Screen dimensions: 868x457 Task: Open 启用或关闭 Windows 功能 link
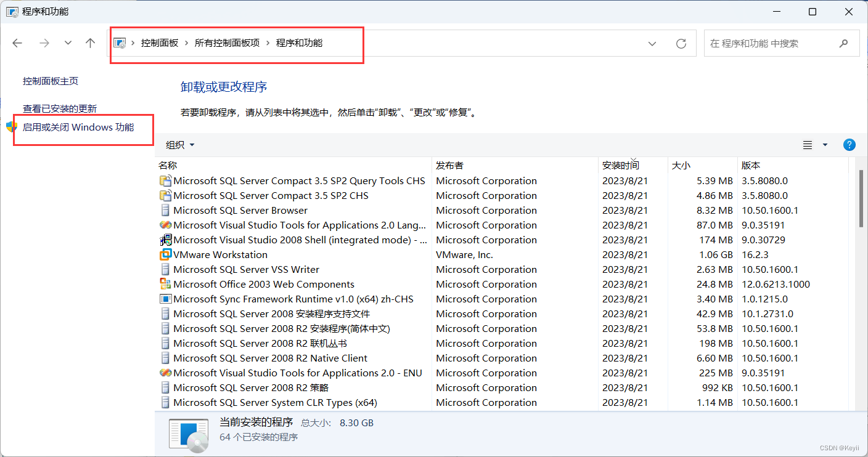(x=78, y=127)
